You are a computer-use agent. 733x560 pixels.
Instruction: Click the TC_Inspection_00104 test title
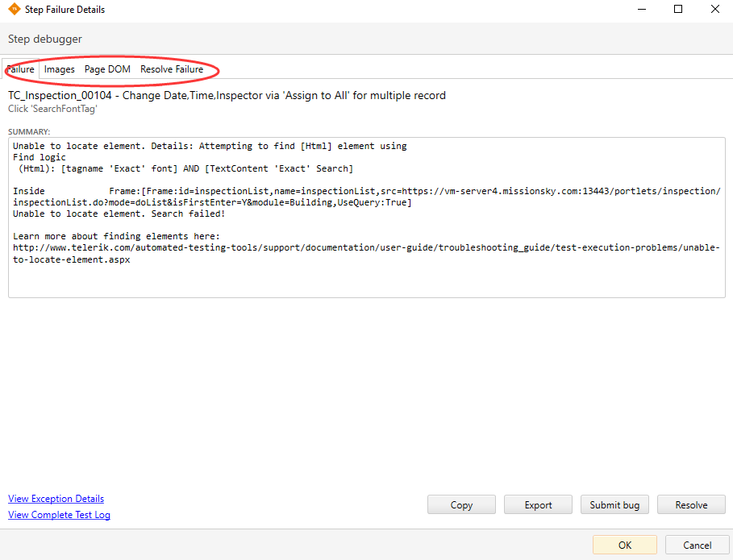[227, 95]
